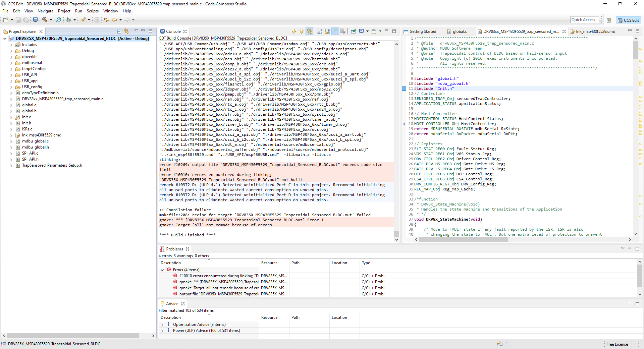Start debugging with the bug icon
The image size is (644, 349).
point(68,20)
